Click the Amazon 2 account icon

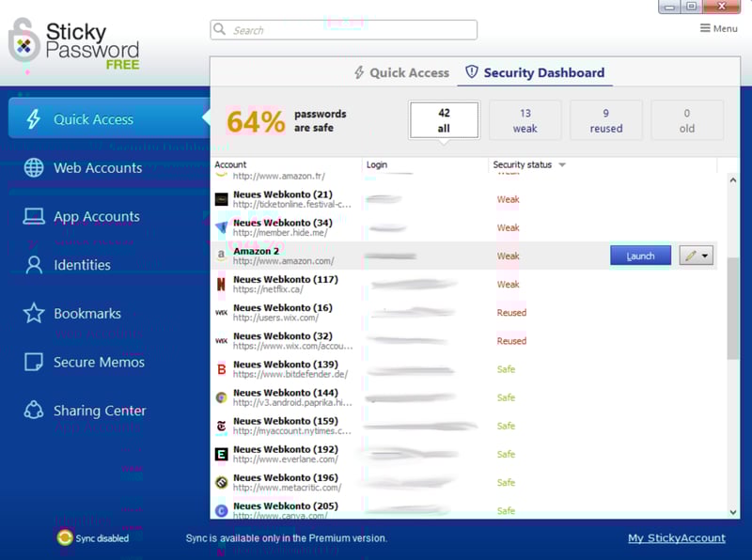coord(221,256)
